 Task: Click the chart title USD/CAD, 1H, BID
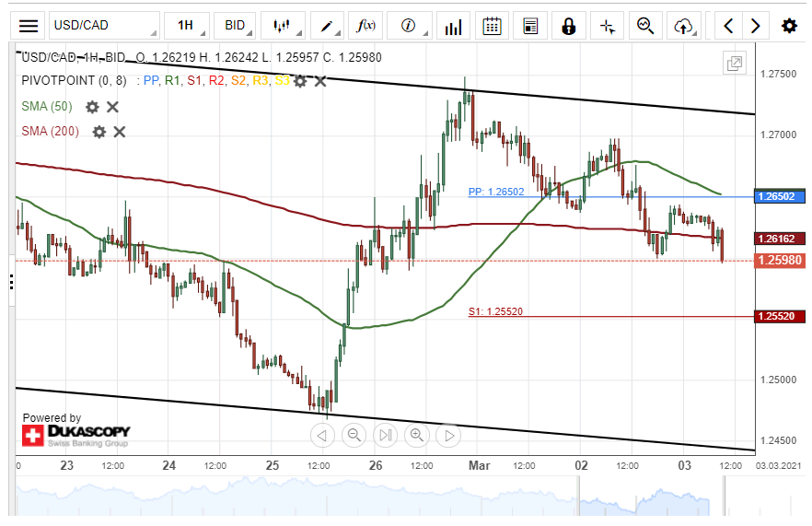click(x=73, y=57)
